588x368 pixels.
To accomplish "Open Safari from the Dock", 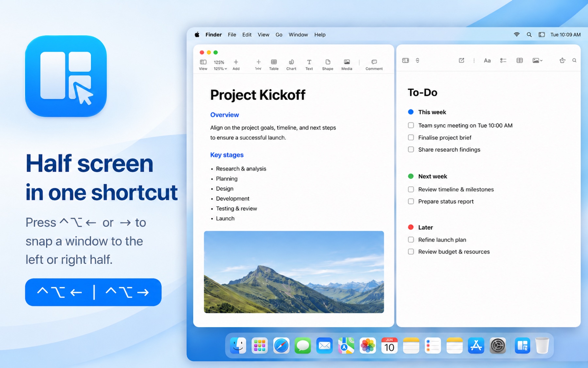I will coord(281,345).
